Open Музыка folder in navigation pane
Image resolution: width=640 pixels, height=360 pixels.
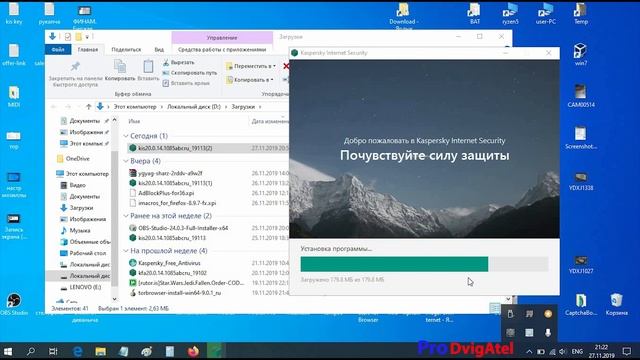click(80, 231)
